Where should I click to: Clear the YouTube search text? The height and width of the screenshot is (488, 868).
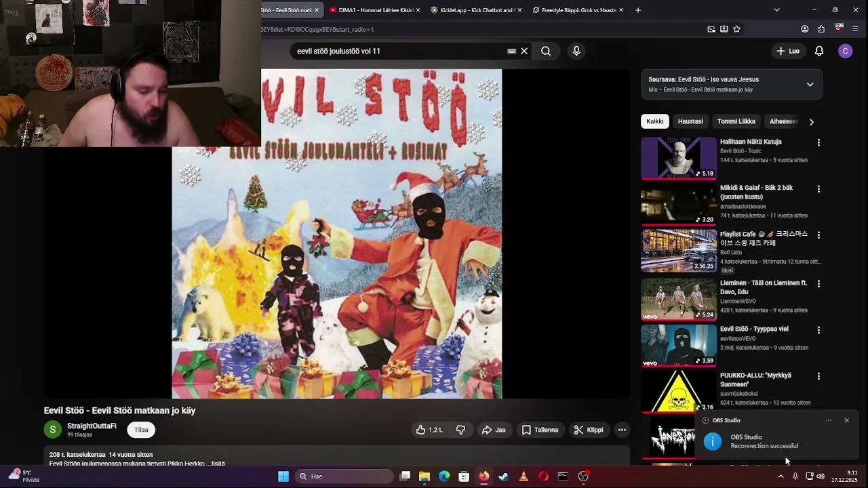pyautogui.click(x=524, y=51)
